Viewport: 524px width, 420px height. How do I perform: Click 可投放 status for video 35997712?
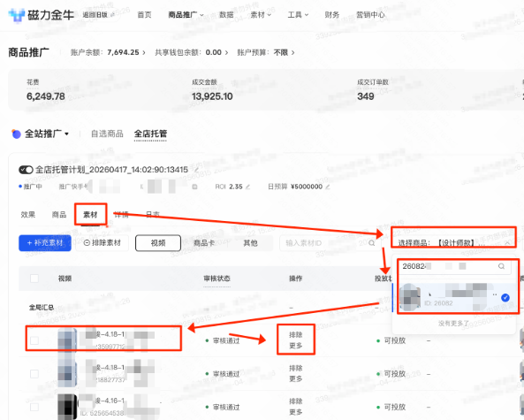click(391, 340)
